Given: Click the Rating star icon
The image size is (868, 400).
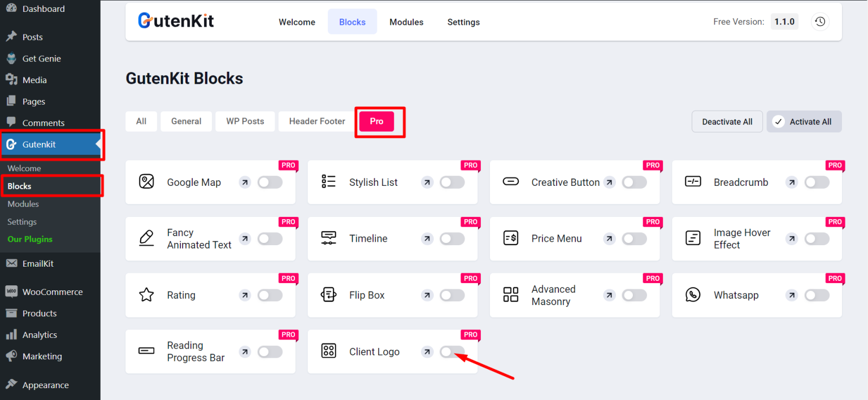Looking at the screenshot, I should pyautogui.click(x=146, y=295).
